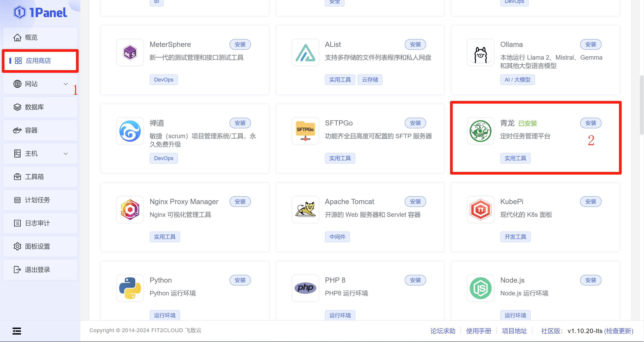Viewport: 644px width, 342px height.
Task: Expand the 网站 menu chevron
Action: (x=66, y=84)
